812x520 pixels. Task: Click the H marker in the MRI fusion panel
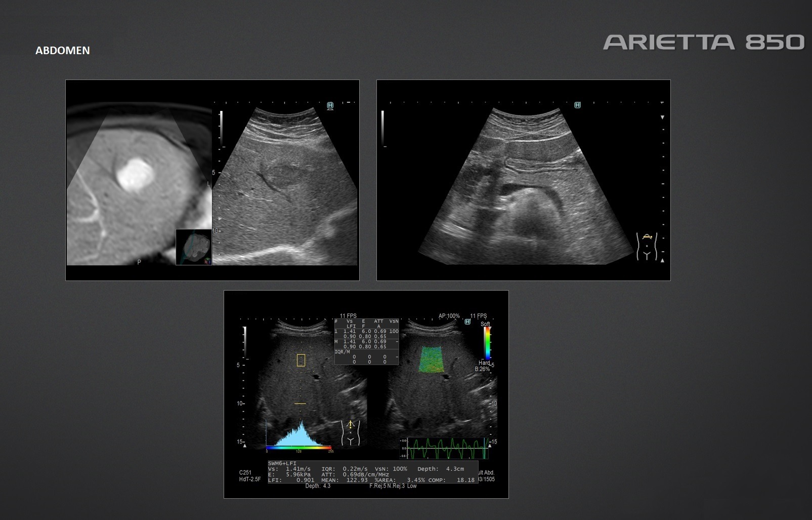pos(330,105)
